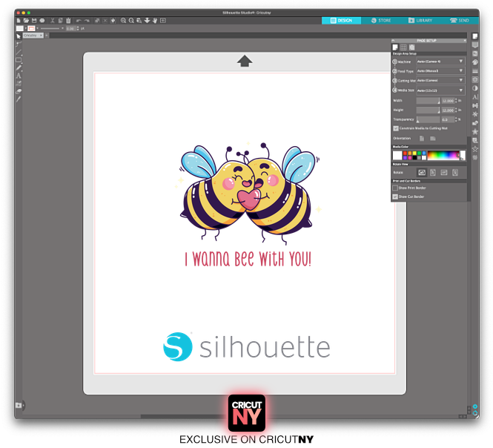The image size is (493, 448).
Task: Create a new document with New icon
Action: (x=19, y=21)
